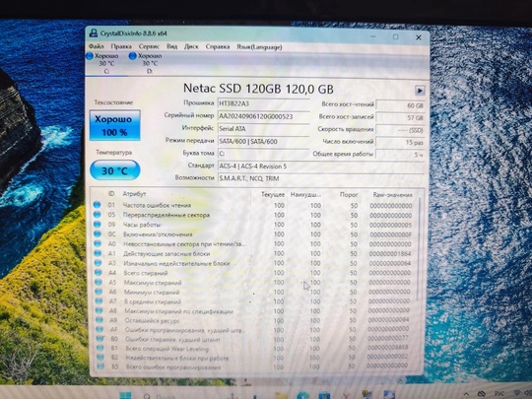Image resolution: width=532 pixels, height=399 pixels.
Task: Click status orb for attribute B0
Action: point(100,339)
